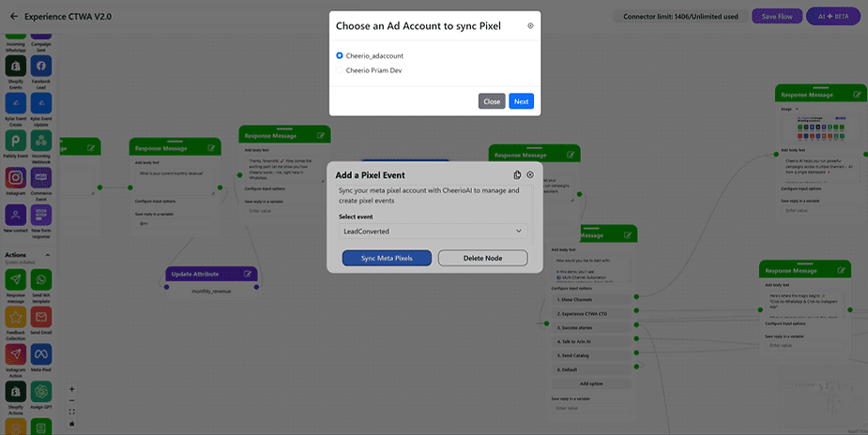Click the Save Flow button

(777, 17)
